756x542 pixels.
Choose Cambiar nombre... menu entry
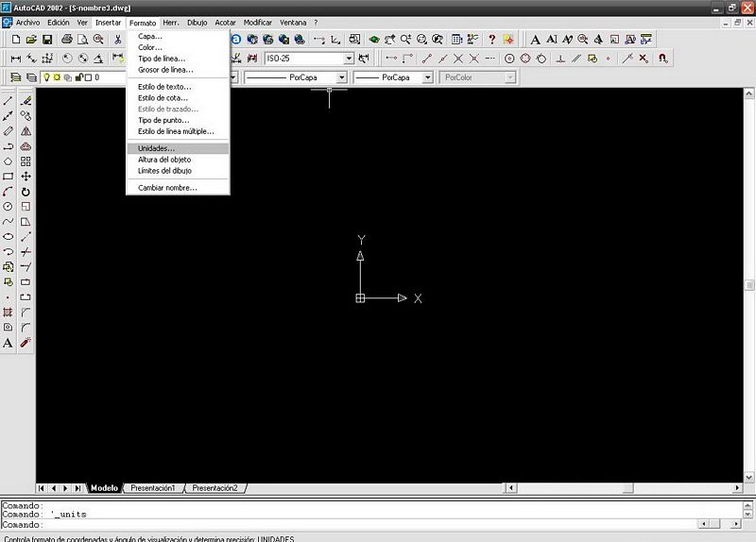178,188
